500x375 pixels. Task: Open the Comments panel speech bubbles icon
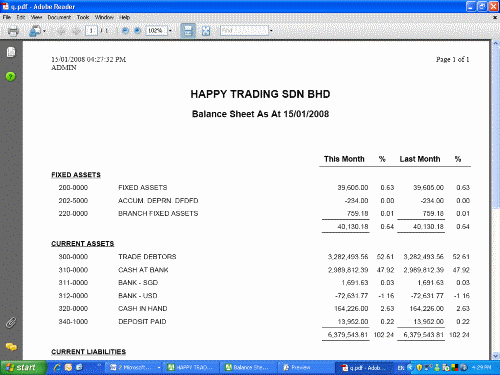(11, 347)
